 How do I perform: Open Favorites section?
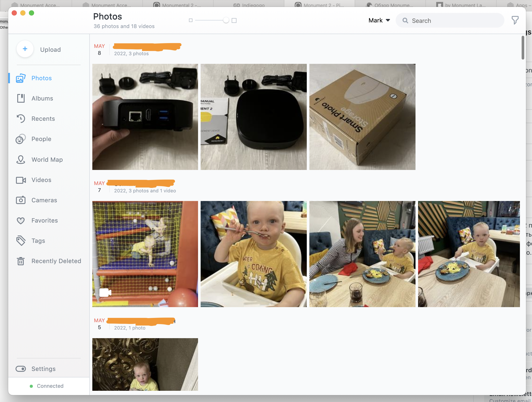[x=45, y=220]
